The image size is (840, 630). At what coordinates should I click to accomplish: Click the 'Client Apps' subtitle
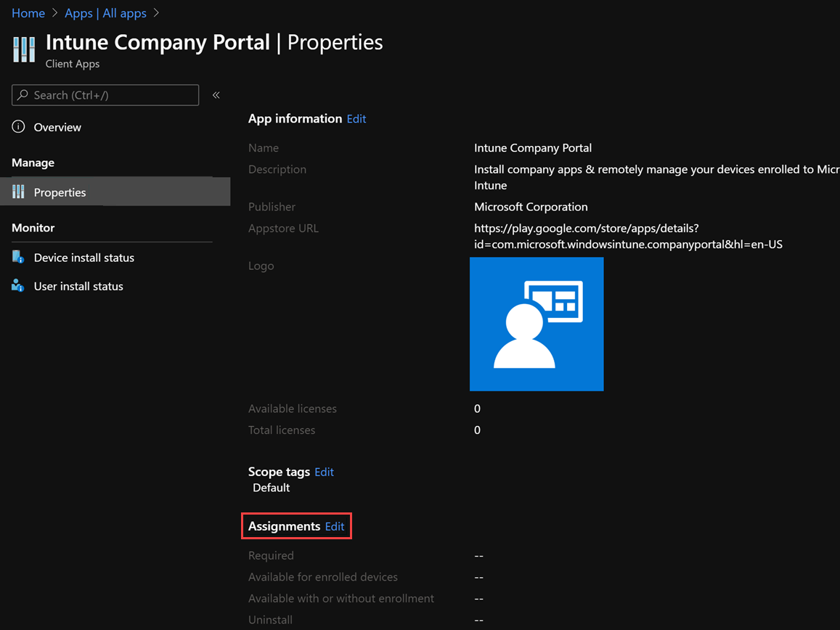73,64
